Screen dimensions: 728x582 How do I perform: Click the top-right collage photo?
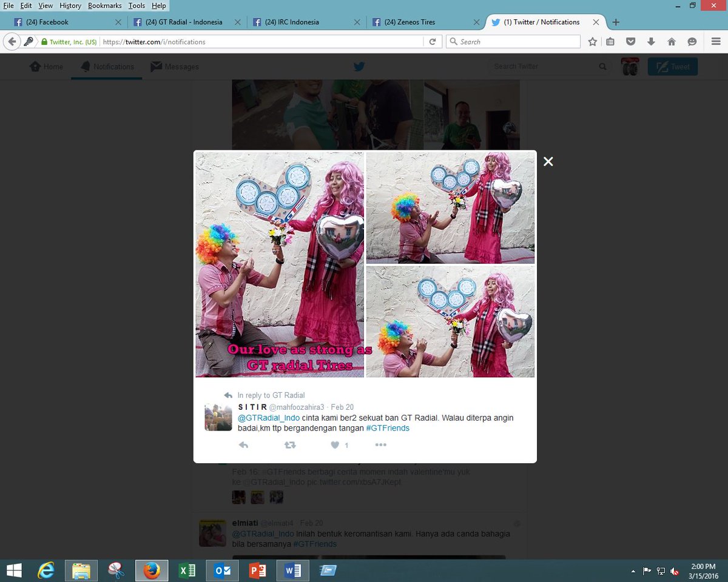[x=451, y=207]
